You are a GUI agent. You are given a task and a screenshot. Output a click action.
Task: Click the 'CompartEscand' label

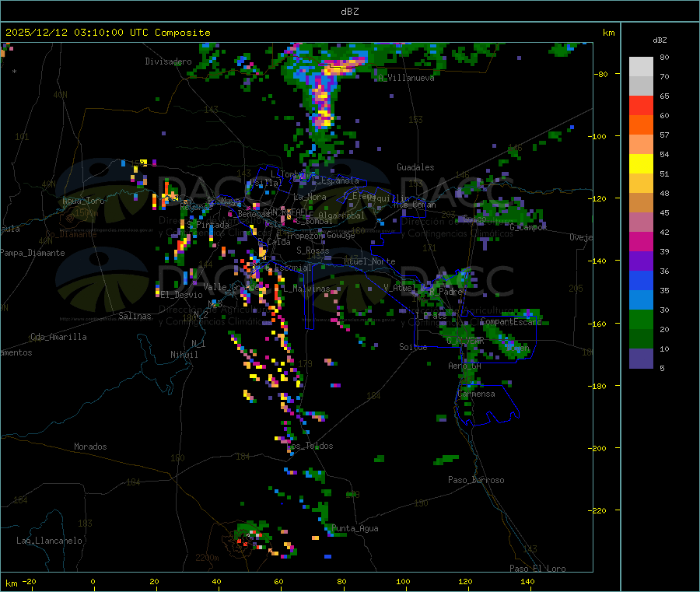tap(511, 321)
